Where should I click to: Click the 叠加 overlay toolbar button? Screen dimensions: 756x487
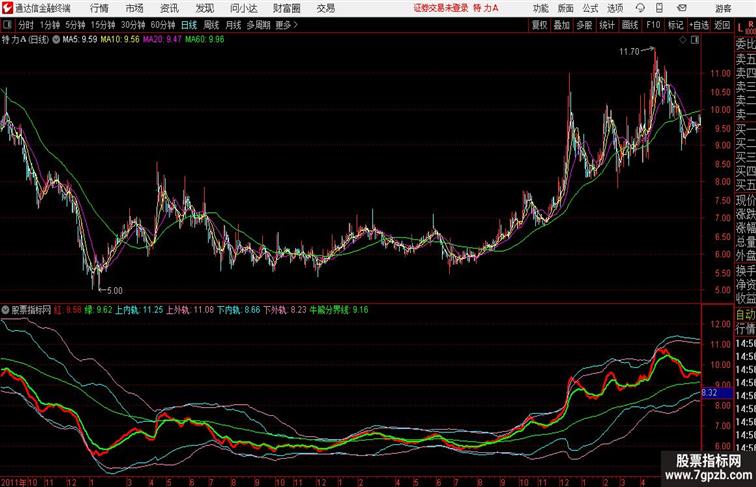click(x=561, y=25)
